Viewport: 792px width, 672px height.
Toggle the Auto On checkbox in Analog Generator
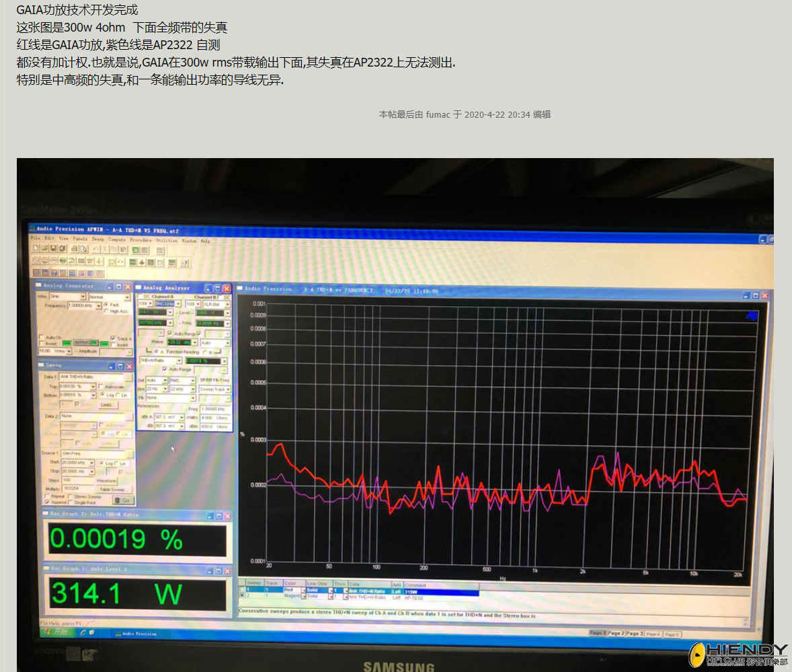click(x=42, y=337)
